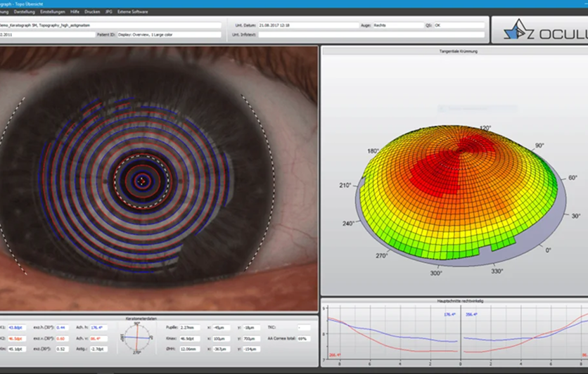Click the Auge field showing Rechts
This screenshot has height=374, width=588.
click(398, 25)
